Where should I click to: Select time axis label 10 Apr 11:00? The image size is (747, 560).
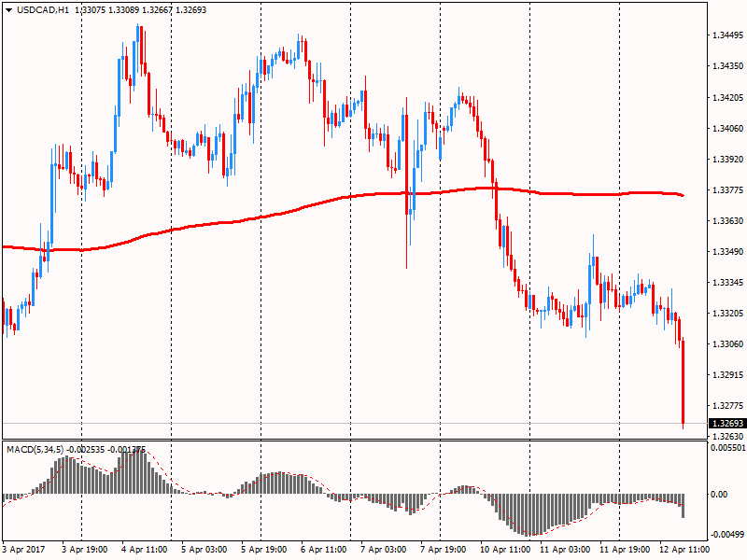click(x=504, y=550)
